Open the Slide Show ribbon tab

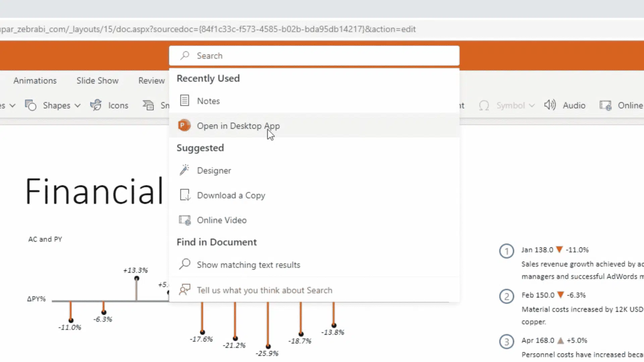[x=97, y=80]
